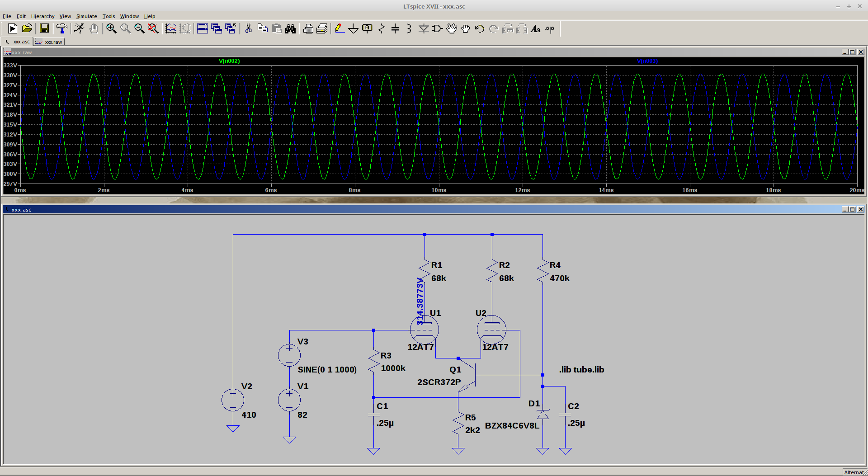The width and height of the screenshot is (868, 476).
Task: Click the Zoom Full Extents icon
Action: point(153,28)
